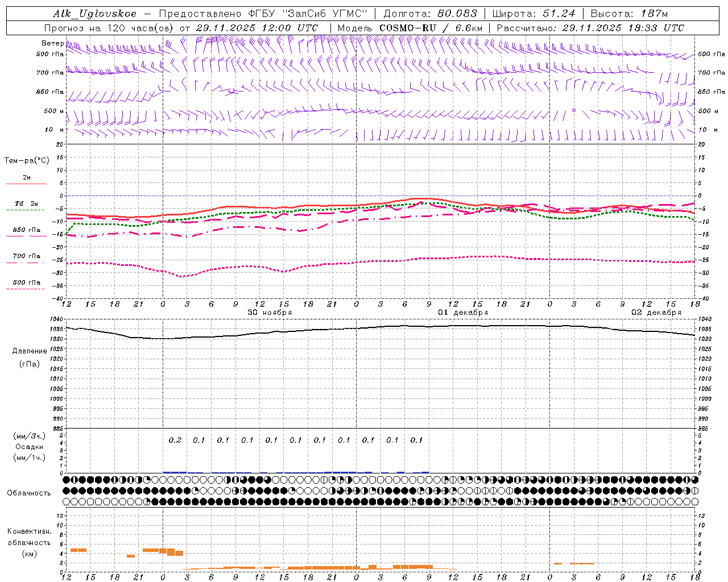Click the 'Предоставлено ФГБУ "ЗапСиб УГМС"' provider text
The width and height of the screenshot is (728, 582).
263,14
